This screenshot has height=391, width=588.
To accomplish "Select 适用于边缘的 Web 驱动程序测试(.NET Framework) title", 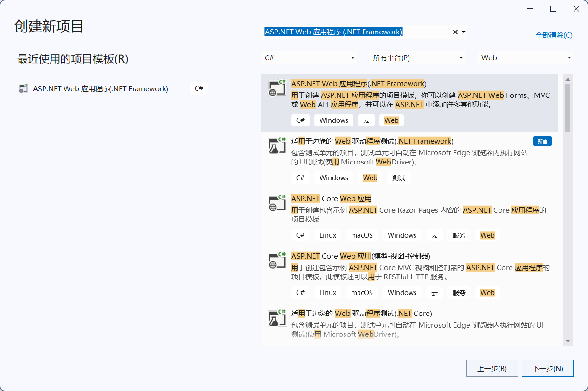I will tap(372, 141).
